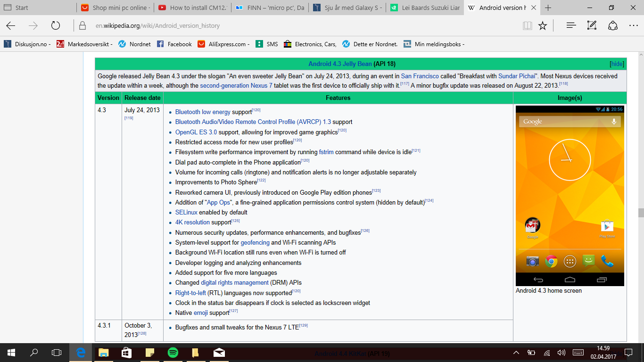Open Spotify from taskbar

173,352
